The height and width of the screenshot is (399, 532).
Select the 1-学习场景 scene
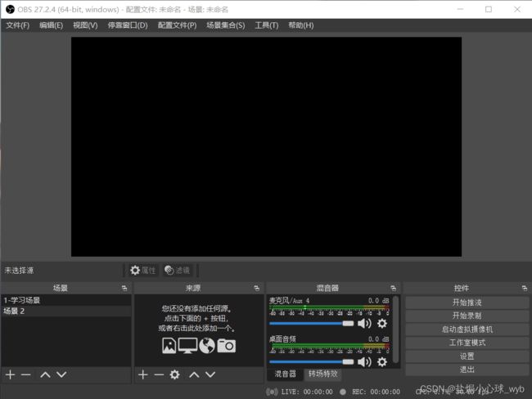(65, 300)
